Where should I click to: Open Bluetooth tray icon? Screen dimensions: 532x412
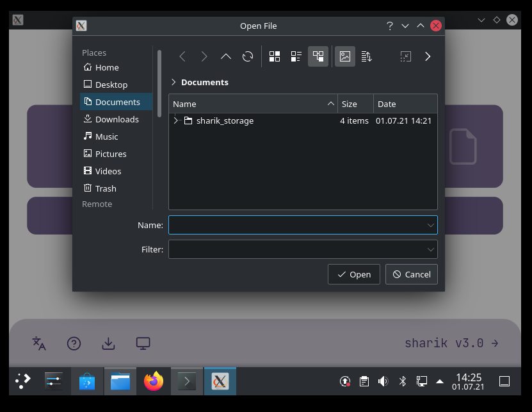[x=403, y=381]
